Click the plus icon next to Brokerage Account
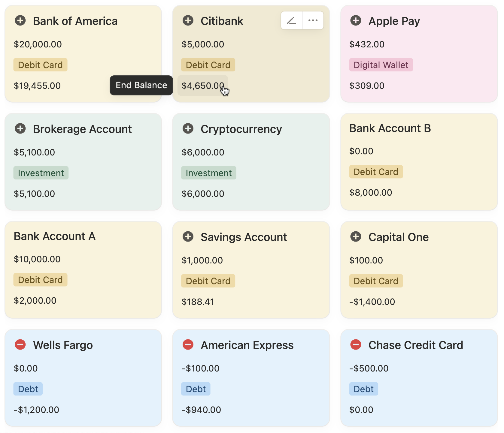The image size is (504, 433). [x=20, y=129]
